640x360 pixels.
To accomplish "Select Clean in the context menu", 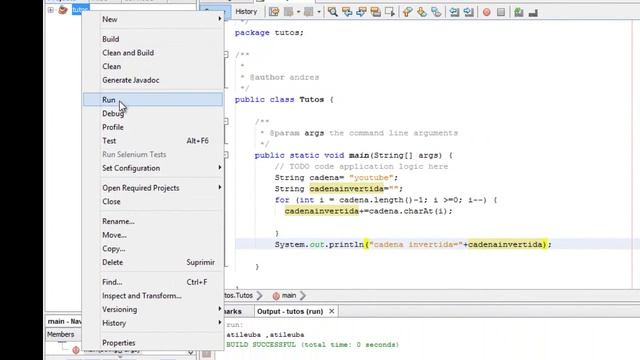I will coord(153,66).
